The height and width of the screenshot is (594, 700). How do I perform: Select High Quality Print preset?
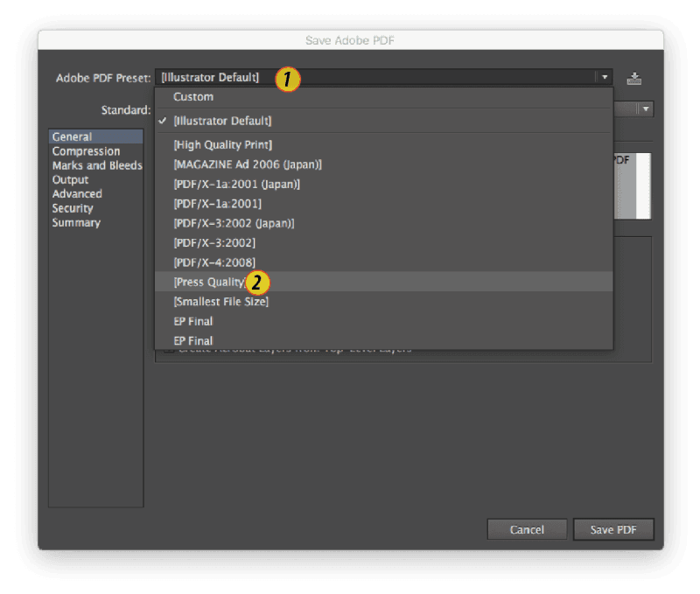click(222, 145)
